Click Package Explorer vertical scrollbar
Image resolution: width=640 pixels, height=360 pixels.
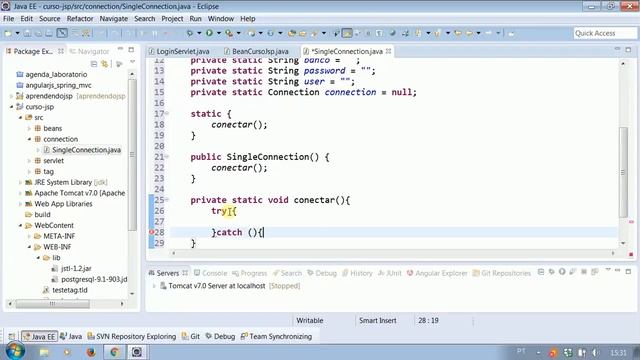[132, 155]
